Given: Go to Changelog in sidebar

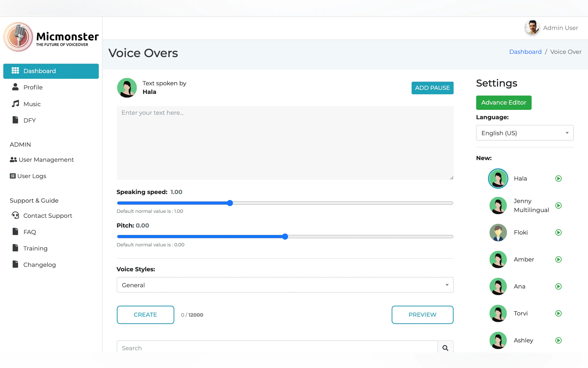Looking at the screenshot, I should point(39,265).
